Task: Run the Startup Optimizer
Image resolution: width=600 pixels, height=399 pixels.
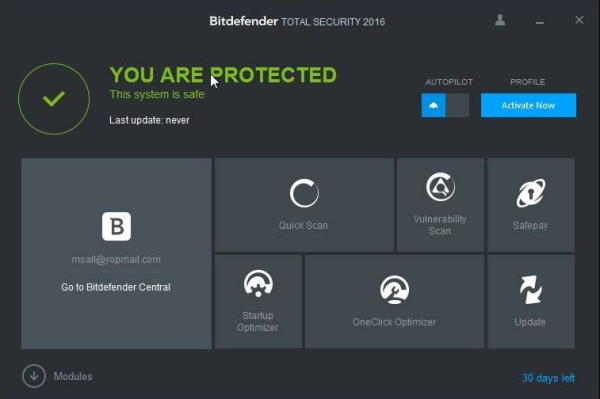Action: coord(258,301)
